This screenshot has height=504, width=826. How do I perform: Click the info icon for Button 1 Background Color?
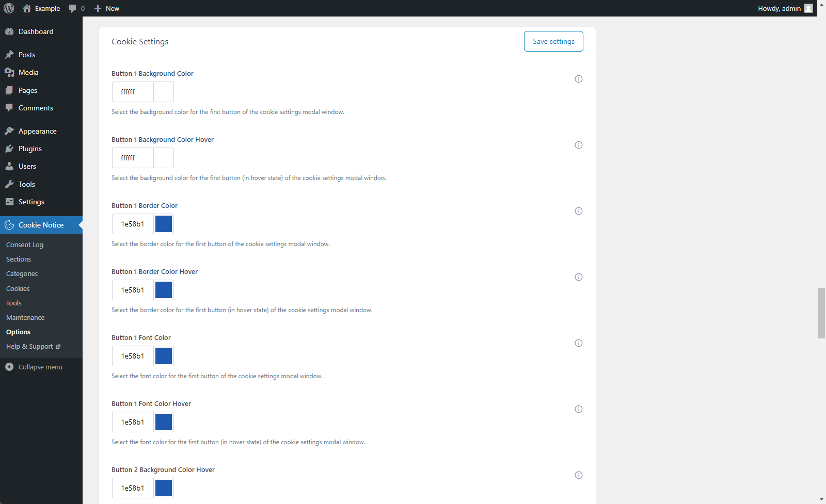(579, 79)
